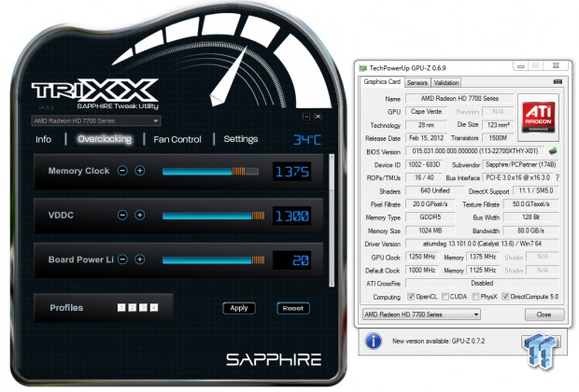Click the Memory Clock slider bar

click(x=210, y=172)
